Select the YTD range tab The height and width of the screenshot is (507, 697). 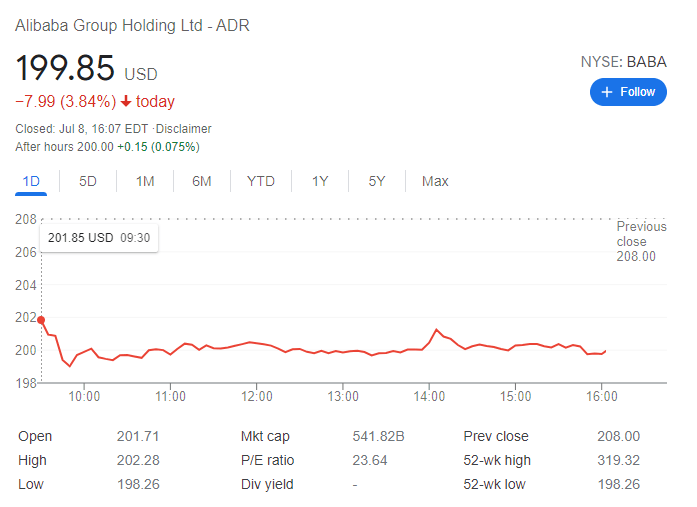[261, 181]
